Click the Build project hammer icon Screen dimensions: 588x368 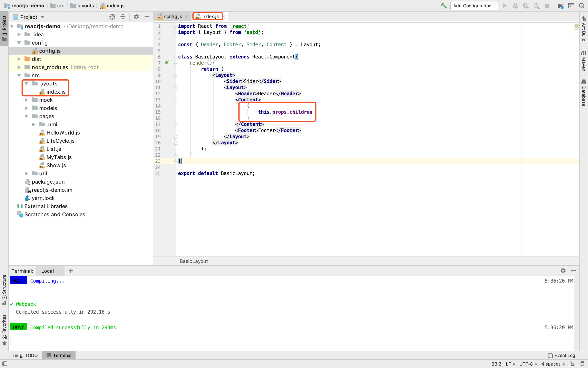[x=443, y=6]
